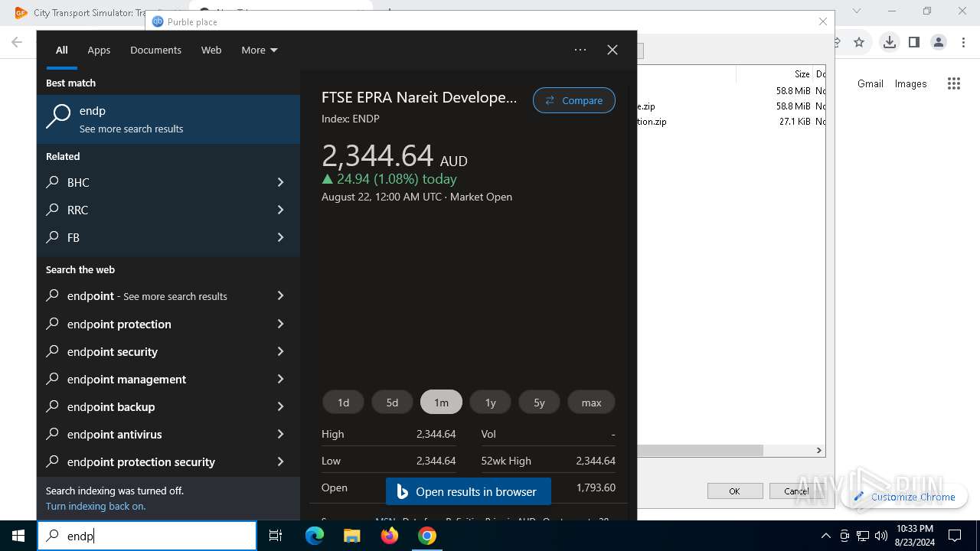
Task: Turn indexing back on link
Action: (x=96, y=506)
